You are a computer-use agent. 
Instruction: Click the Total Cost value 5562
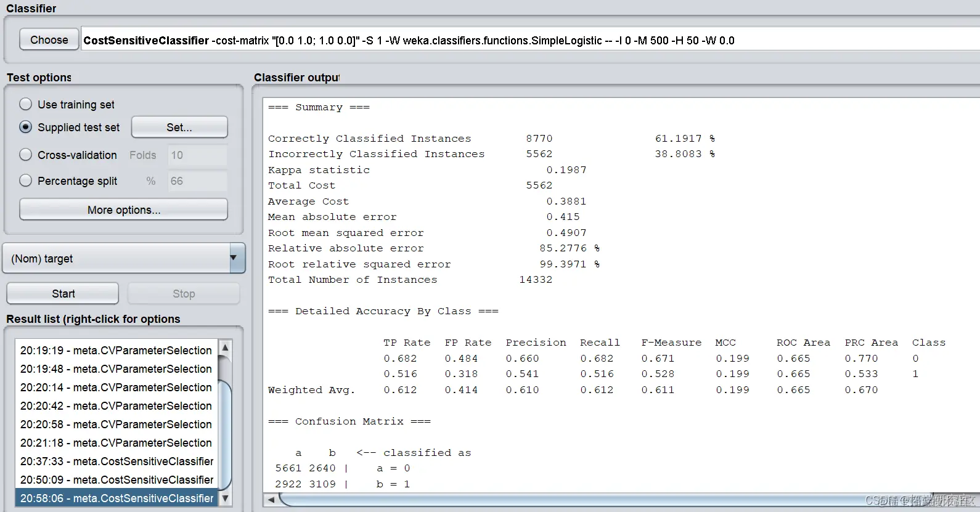pyautogui.click(x=539, y=185)
